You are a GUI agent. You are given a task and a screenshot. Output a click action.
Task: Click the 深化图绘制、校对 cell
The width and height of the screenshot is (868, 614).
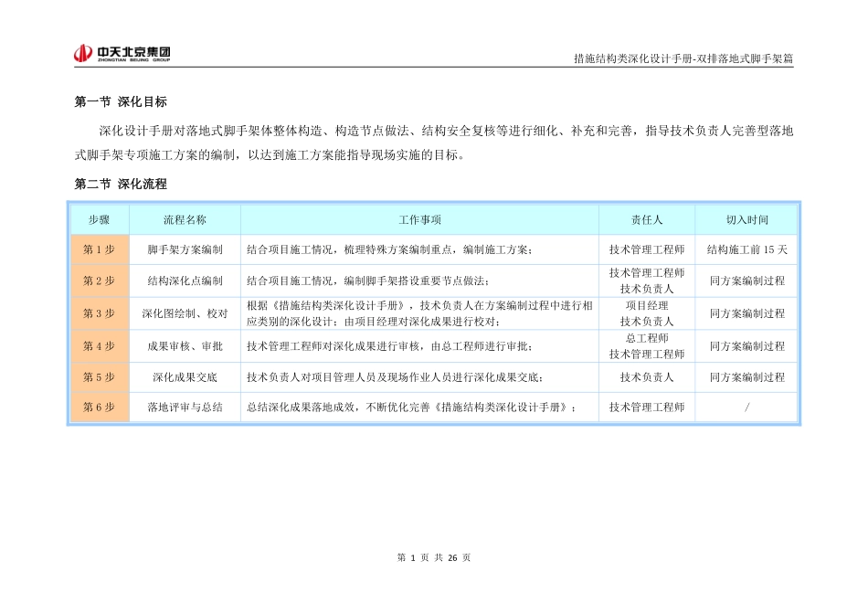click(185, 313)
